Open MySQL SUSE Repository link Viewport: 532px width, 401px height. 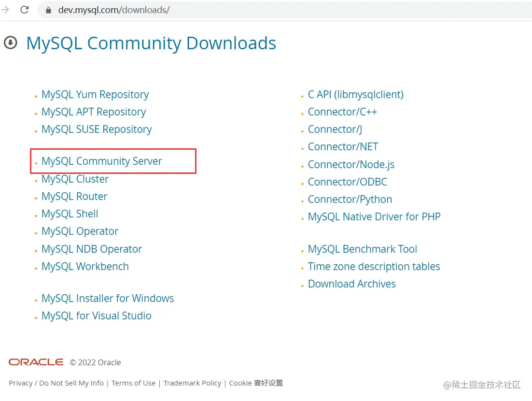97,129
